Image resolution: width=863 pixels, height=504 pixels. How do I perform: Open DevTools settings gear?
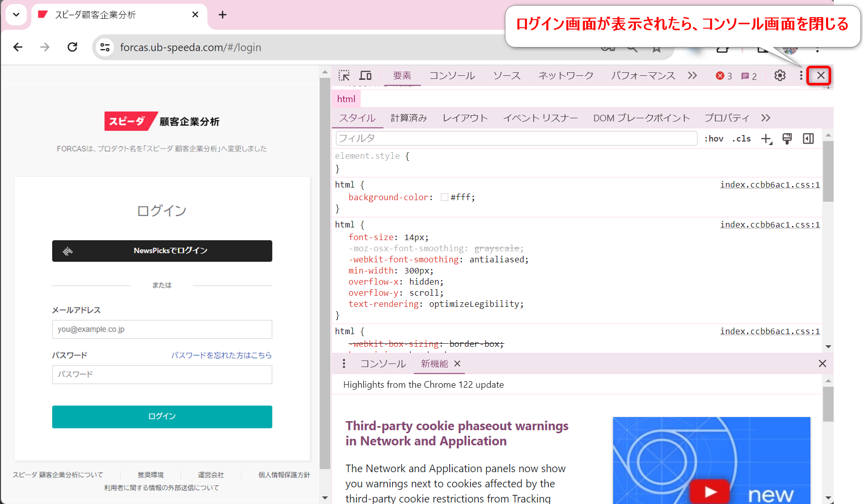(780, 76)
